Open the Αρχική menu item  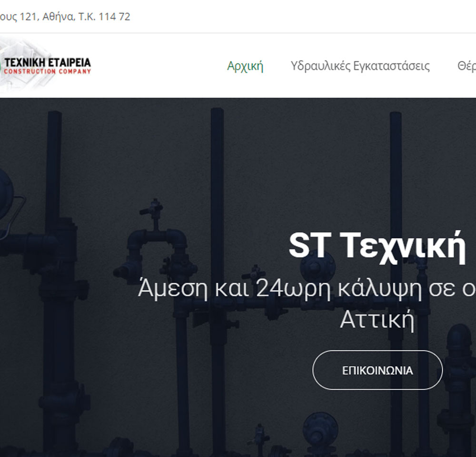[x=245, y=66]
